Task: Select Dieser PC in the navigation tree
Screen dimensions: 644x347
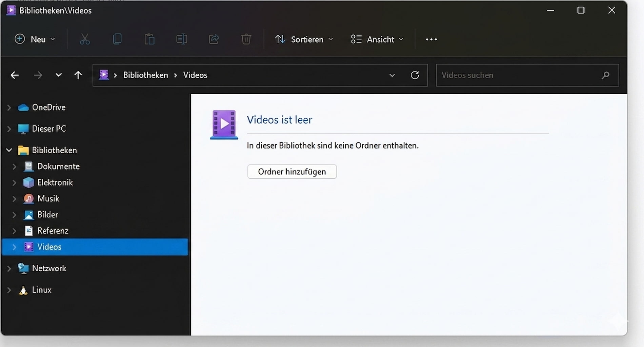Action: pos(49,129)
